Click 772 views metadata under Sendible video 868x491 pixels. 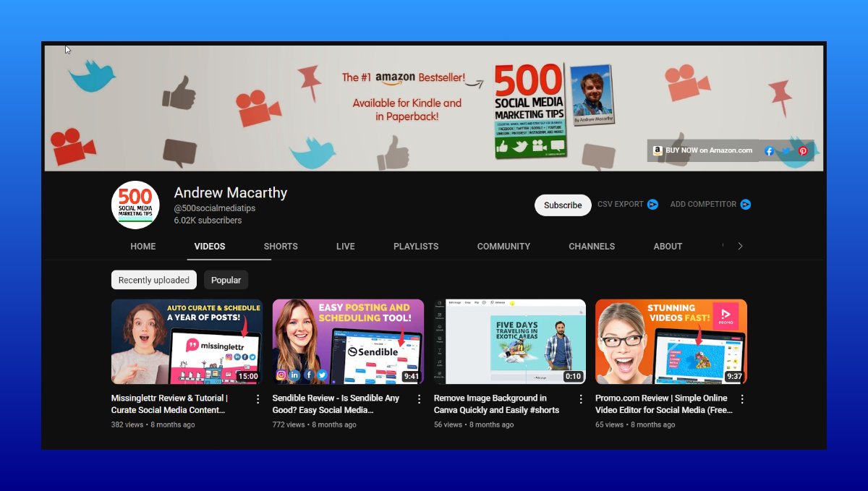point(289,424)
